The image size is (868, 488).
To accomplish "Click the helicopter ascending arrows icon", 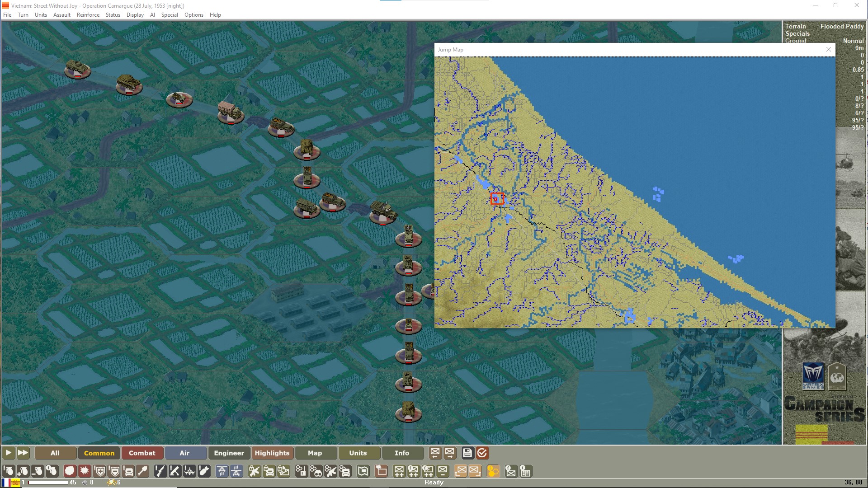I will click(x=236, y=471).
